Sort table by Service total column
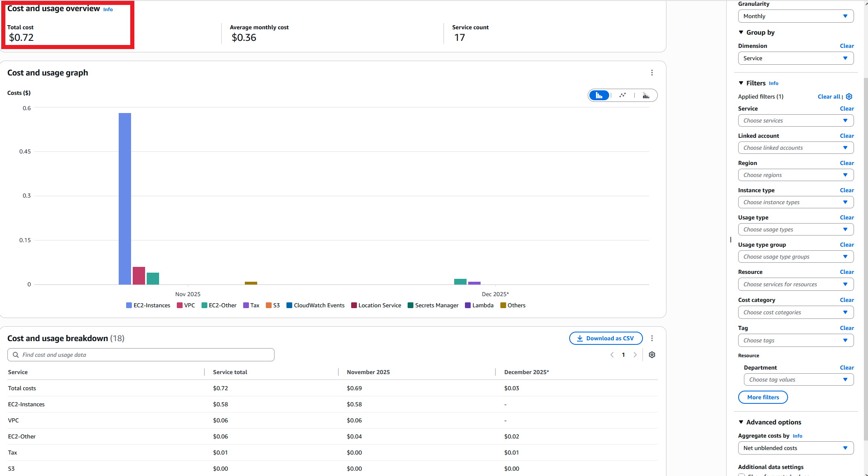This screenshot has width=868, height=476. [230, 372]
